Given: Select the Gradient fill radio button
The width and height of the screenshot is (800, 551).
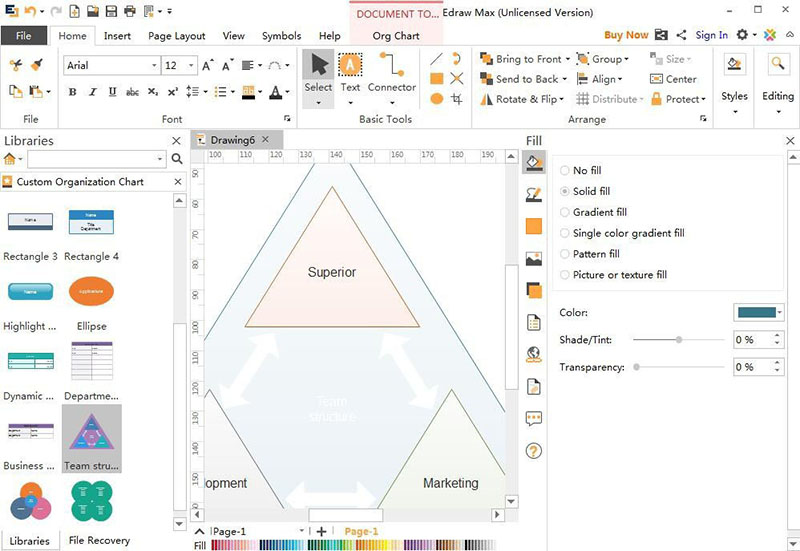Looking at the screenshot, I should pyautogui.click(x=566, y=212).
